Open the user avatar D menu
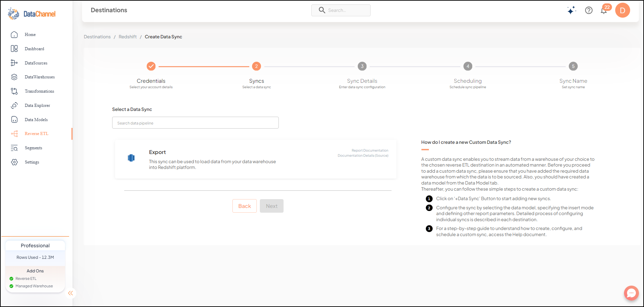 coord(623,10)
